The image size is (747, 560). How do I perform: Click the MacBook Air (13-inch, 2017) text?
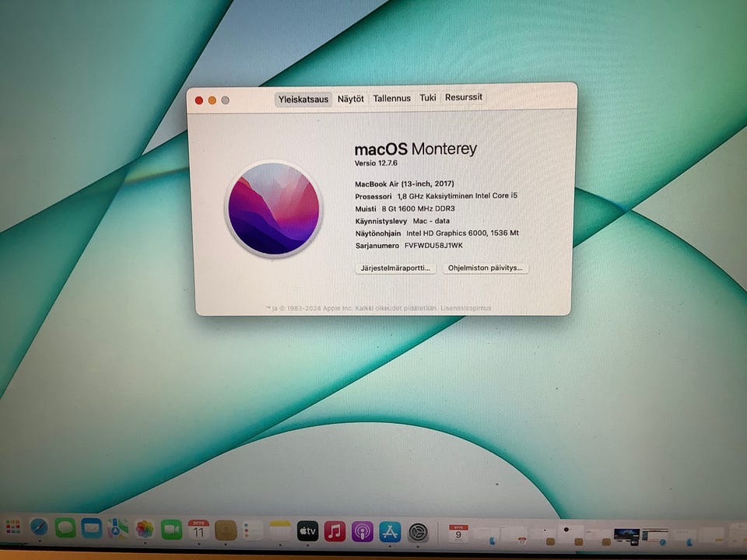405,184
